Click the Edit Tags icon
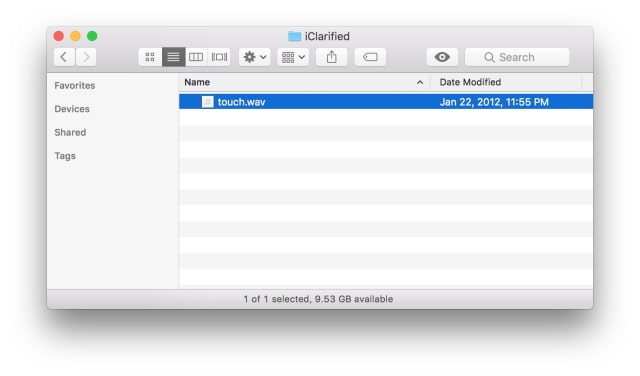The height and width of the screenshot is (376, 640). (x=370, y=57)
